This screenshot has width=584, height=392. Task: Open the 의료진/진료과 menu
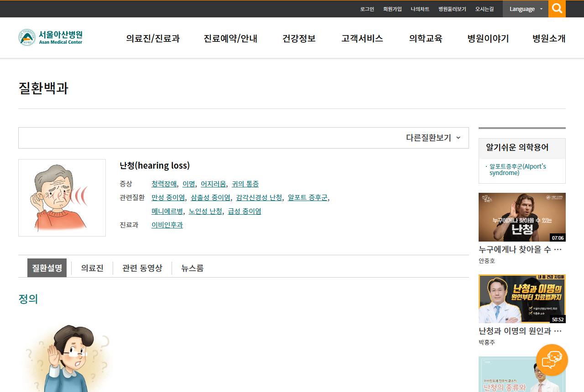[x=153, y=38]
